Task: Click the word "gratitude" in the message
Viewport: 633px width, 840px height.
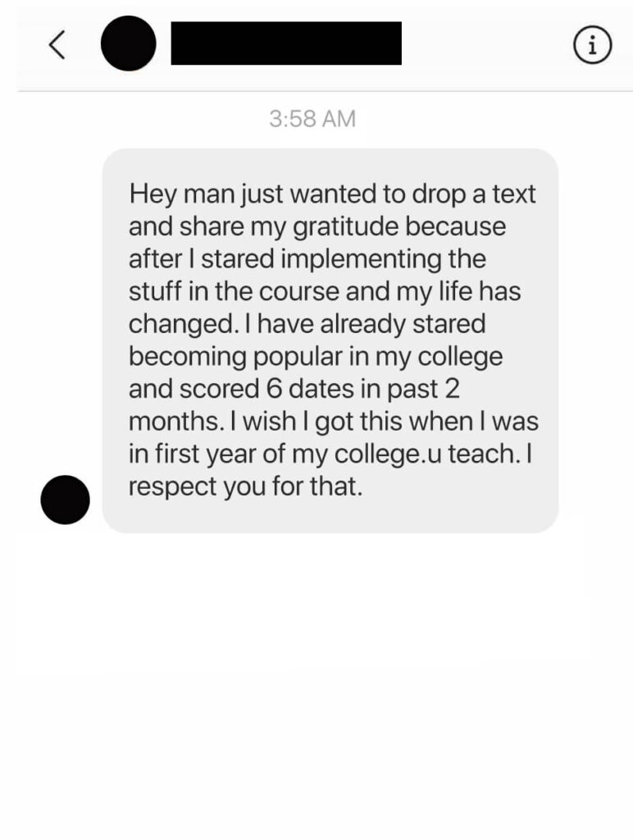Action: [346, 226]
